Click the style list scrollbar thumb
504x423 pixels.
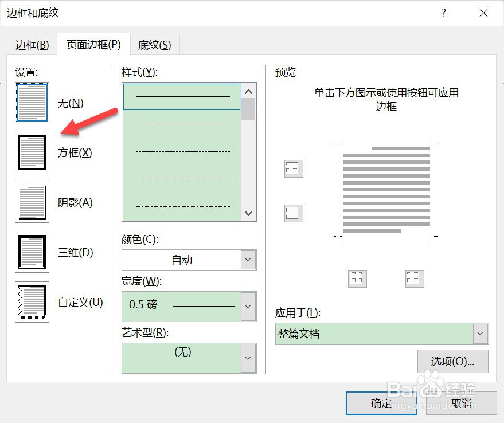click(248, 109)
